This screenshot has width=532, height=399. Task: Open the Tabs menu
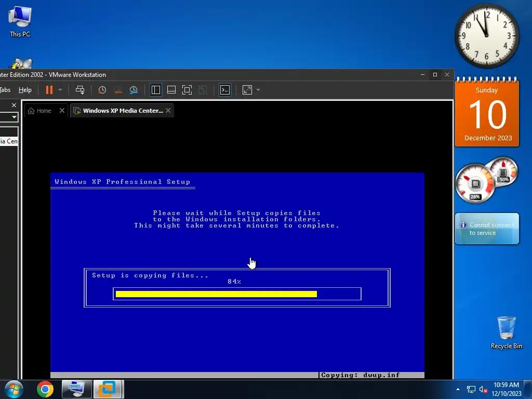pos(5,90)
